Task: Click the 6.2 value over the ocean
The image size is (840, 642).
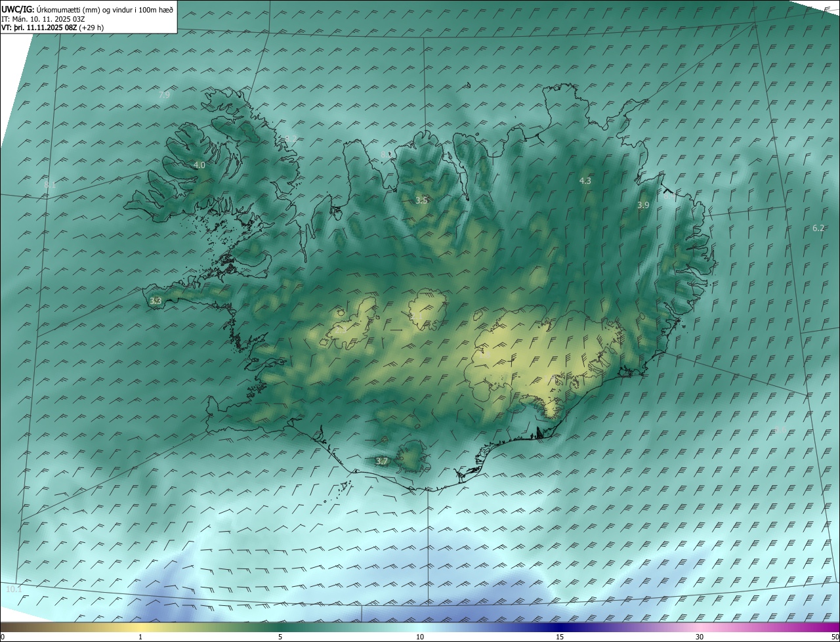Action: (818, 228)
